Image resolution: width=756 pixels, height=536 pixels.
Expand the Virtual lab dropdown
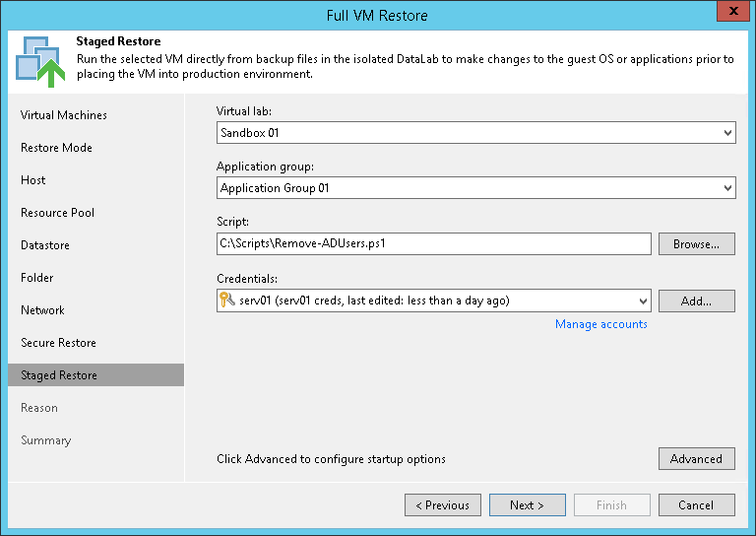click(x=727, y=132)
